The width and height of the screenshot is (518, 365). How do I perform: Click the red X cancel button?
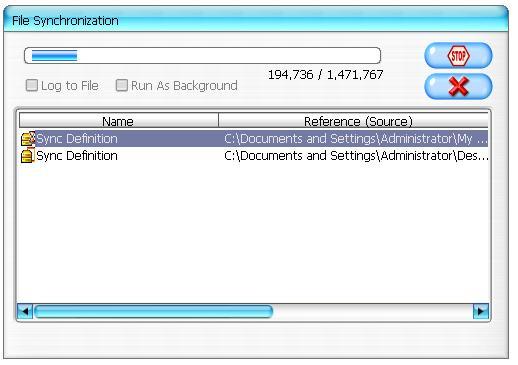click(x=458, y=86)
